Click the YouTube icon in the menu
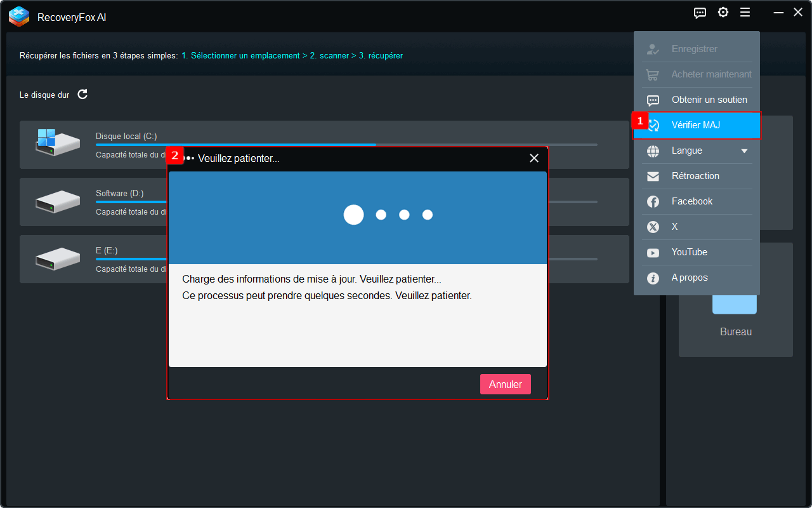The width and height of the screenshot is (812, 508). tap(653, 252)
